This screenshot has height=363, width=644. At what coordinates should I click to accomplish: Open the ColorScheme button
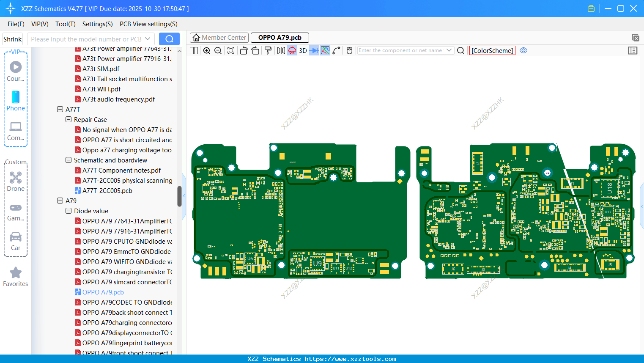pyautogui.click(x=492, y=51)
